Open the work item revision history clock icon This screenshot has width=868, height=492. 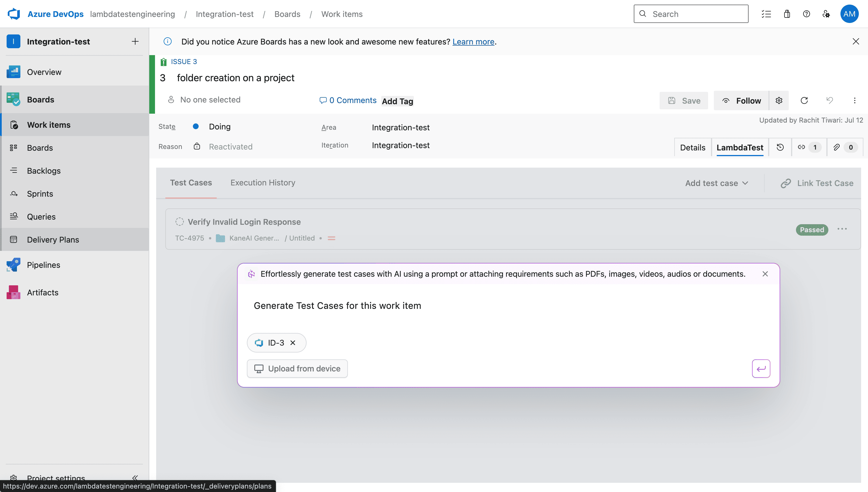780,147
